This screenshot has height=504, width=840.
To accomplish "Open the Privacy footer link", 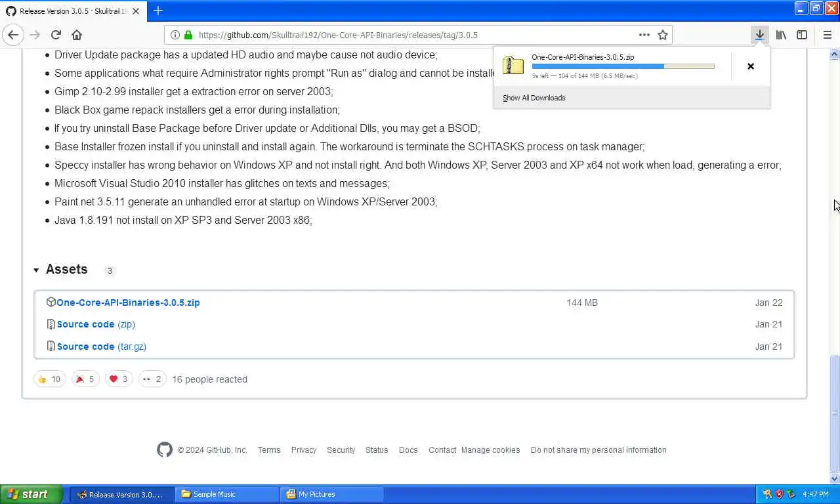I will [304, 450].
